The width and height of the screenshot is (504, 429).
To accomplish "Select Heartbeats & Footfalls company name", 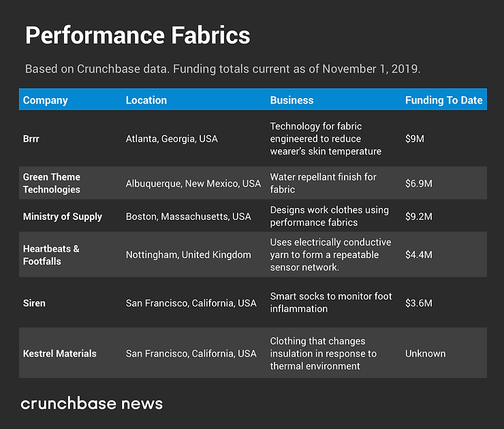I will click(x=51, y=255).
